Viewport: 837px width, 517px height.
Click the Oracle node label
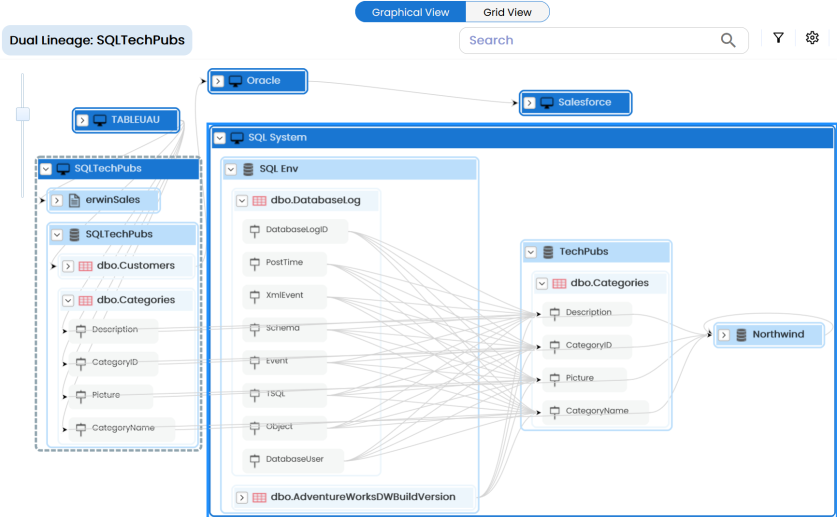pyautogui.click(x=263, y=81)
